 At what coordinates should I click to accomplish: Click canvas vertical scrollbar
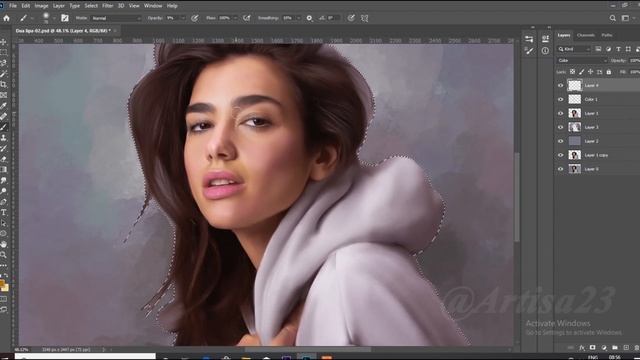(x=517, y=198)
